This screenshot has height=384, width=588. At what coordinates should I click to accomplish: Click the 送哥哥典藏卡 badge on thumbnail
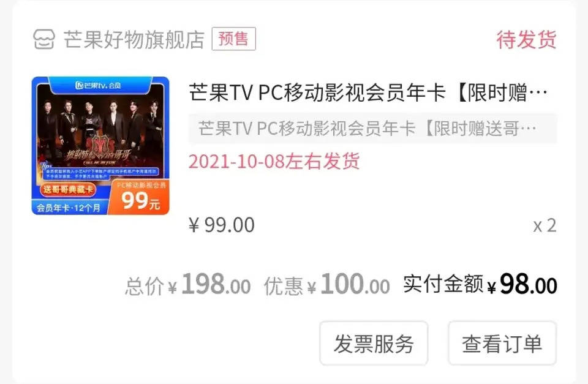coord(68,189)
